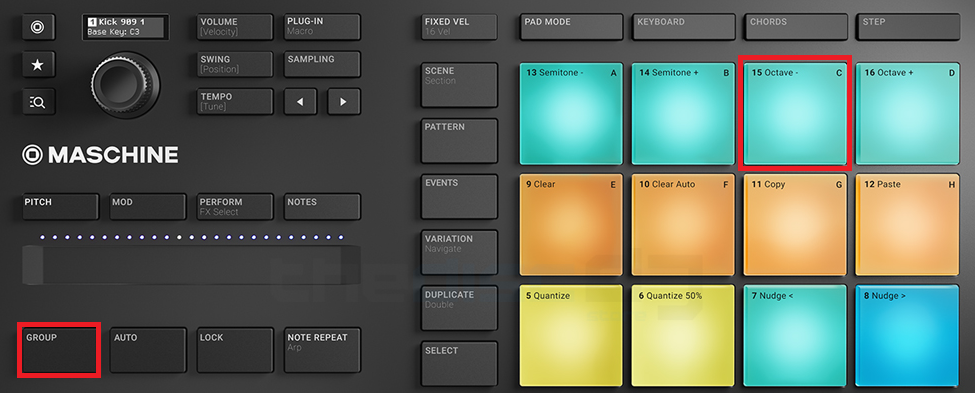The width and height of the screenshot is (975, 393).
Task: Select the EVENTS button
Action: coord(460,197)
